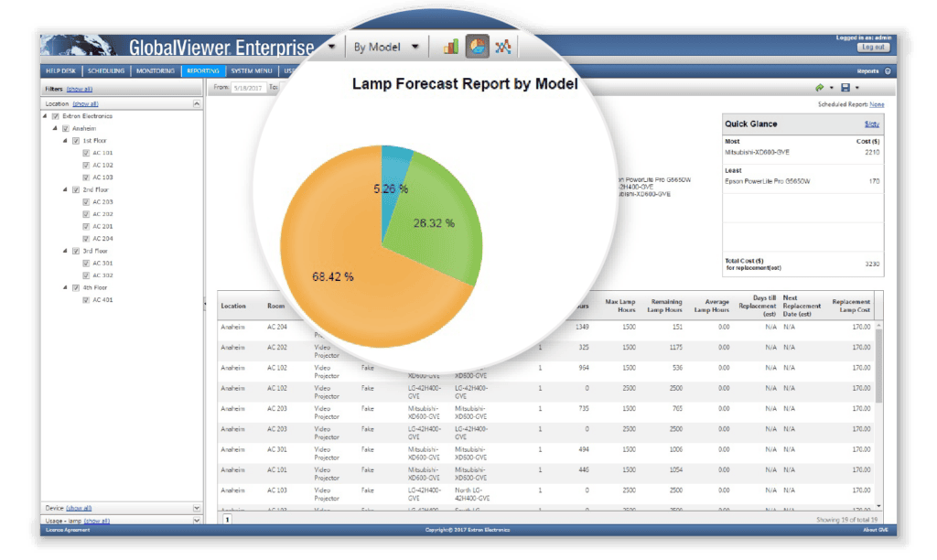
Task: Collapse the 4th Floor tree node
Action: coord(66,288)
